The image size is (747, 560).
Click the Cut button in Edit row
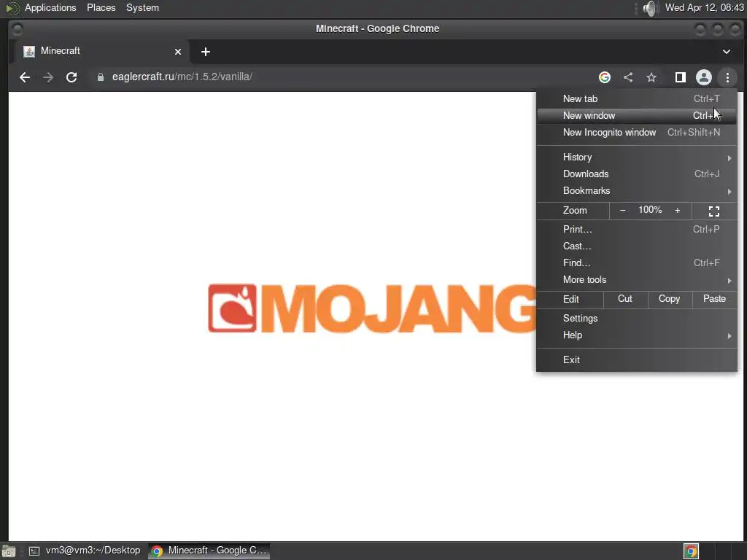pyautogui.click(x=625, y=298)
